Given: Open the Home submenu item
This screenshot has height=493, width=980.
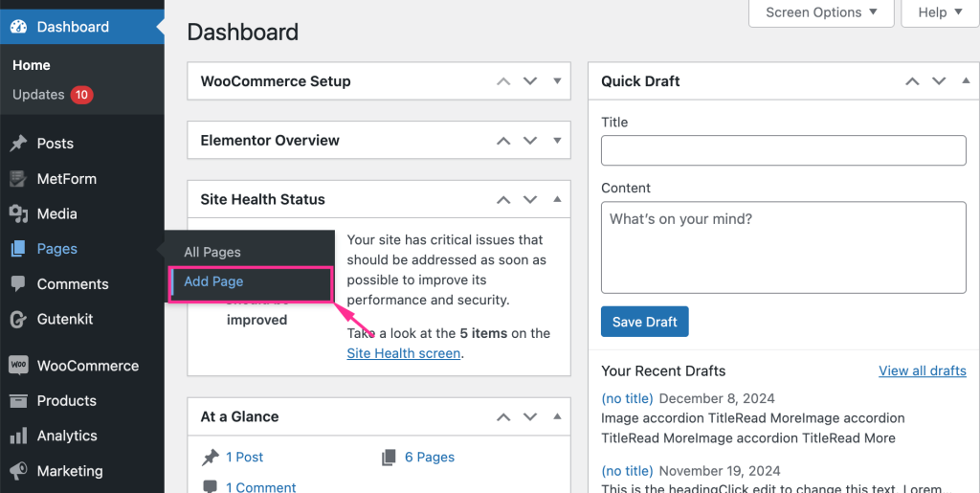Looking at the screenshot, I should click(32, 65).
